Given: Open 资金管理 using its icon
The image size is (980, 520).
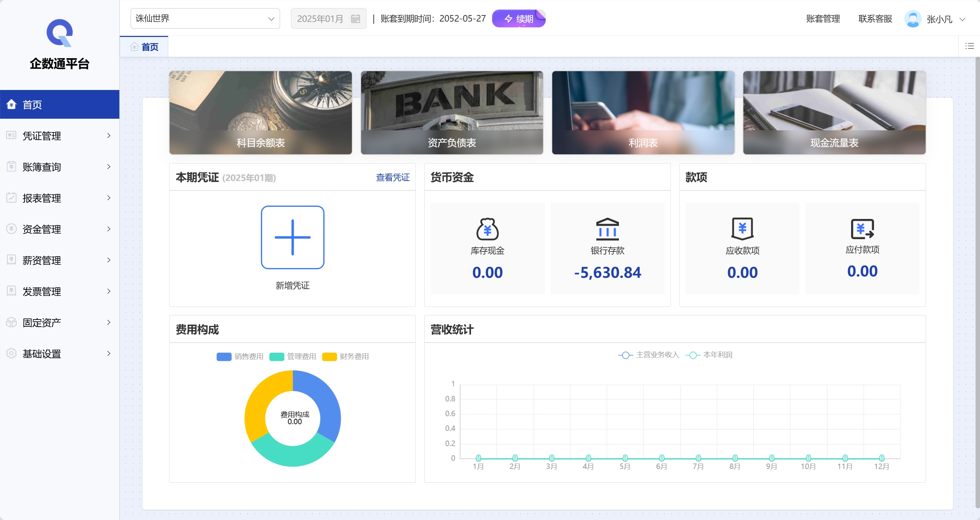Looking at the screenshot, I should [x=11, y=229].
